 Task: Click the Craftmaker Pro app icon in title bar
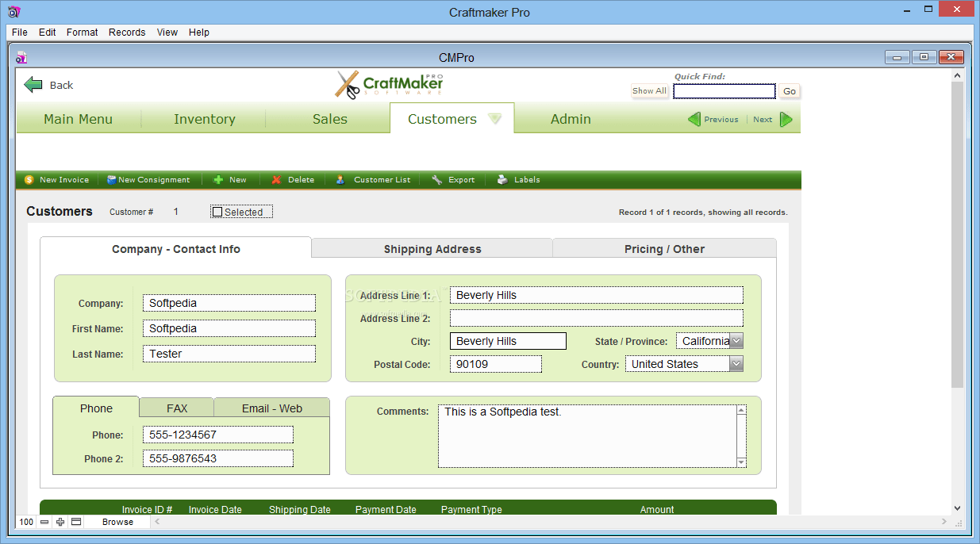click(x=13, y=12)
